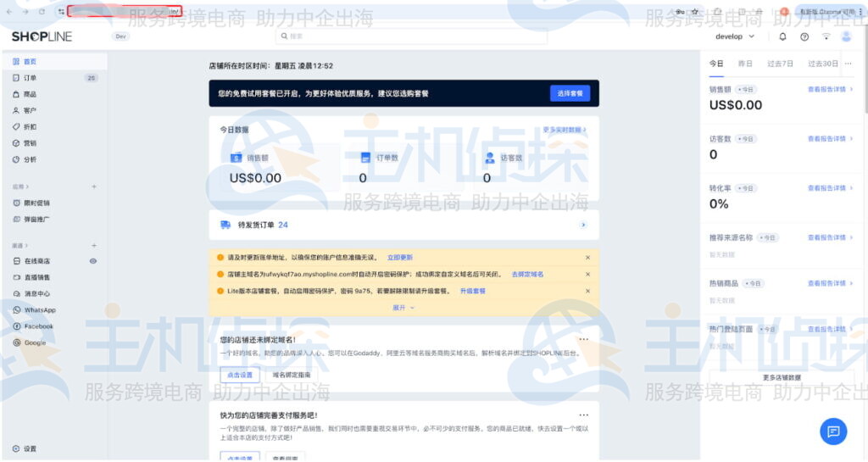
Task: View report details for 销售额
Action: [x=830, y=90]
